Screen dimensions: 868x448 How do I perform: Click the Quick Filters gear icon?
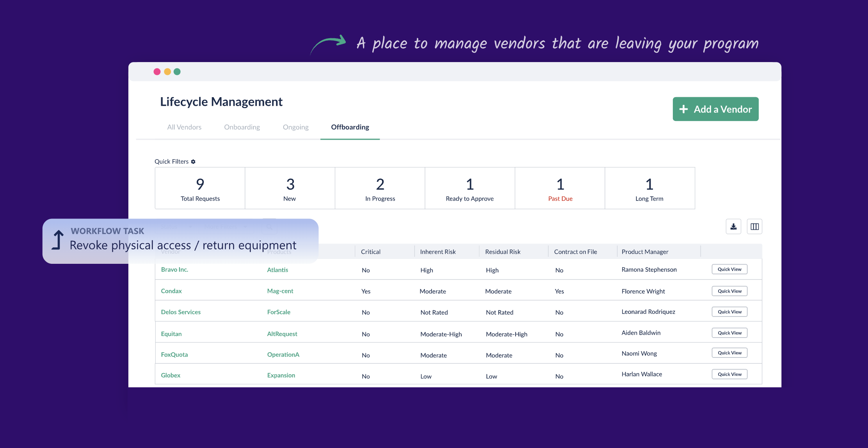pyautogui.click(x=193, y=162)
